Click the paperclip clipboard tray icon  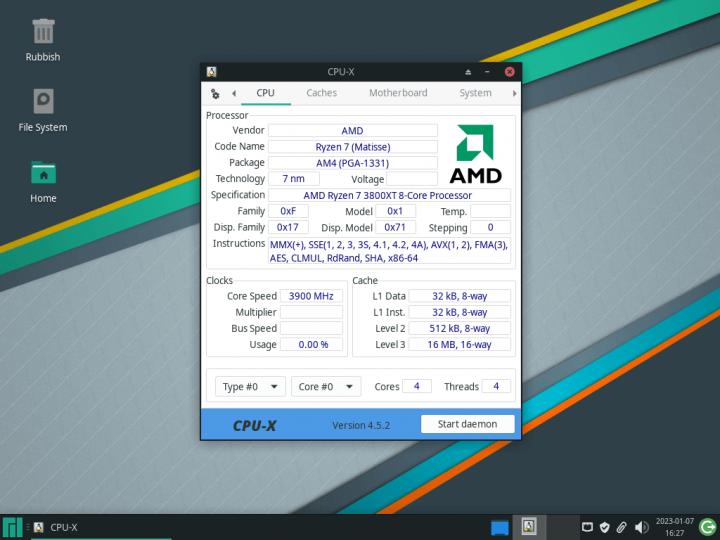pyautogui.click(x=622, y=527)
